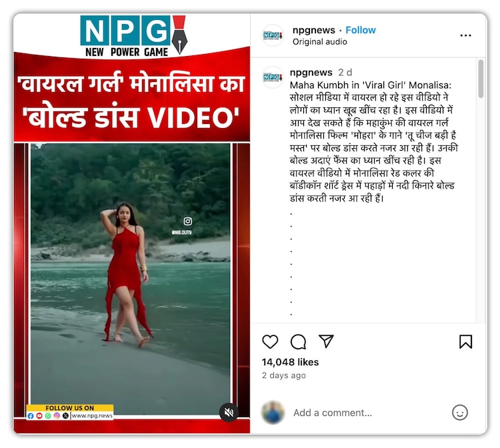This screenshot has height=448, width=500.
Task: Unmute the video using speaker icon
Action: (x=229, y=412)
